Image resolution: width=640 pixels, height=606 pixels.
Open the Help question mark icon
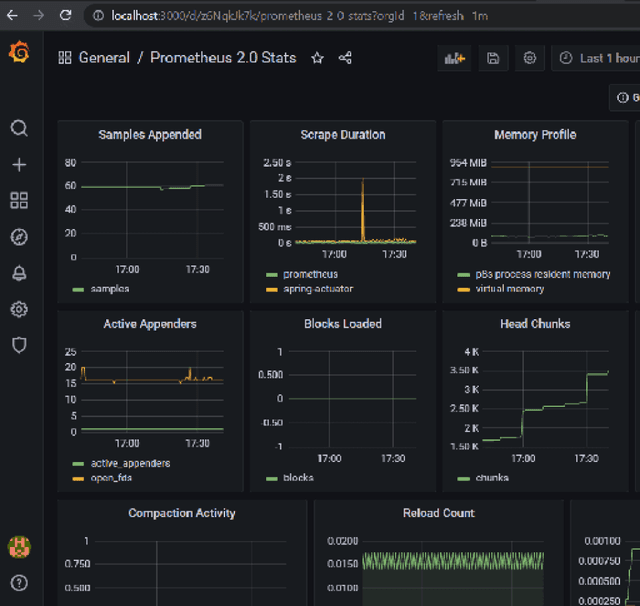19,583
